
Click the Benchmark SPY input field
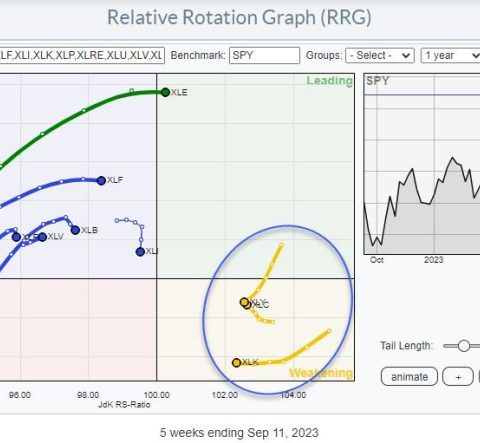(x=264, y=55)
